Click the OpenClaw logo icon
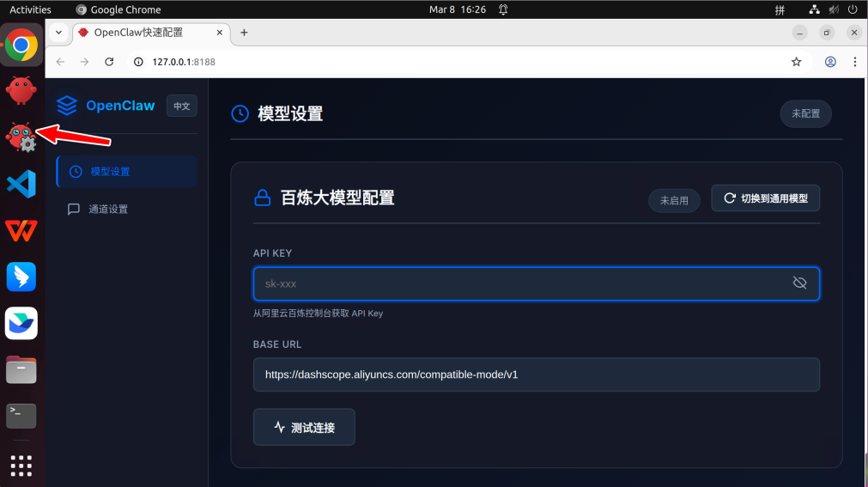 tap(67, 106)
